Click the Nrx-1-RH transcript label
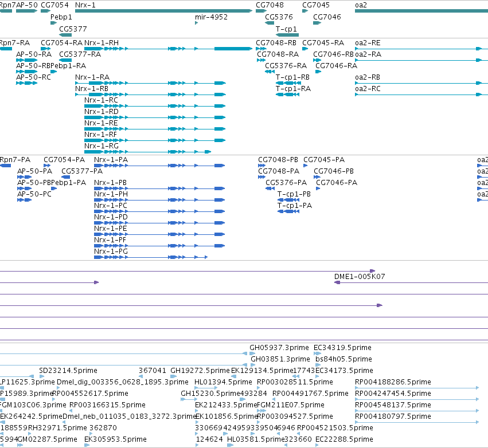 pyautogui.click(x=101, y=42)
